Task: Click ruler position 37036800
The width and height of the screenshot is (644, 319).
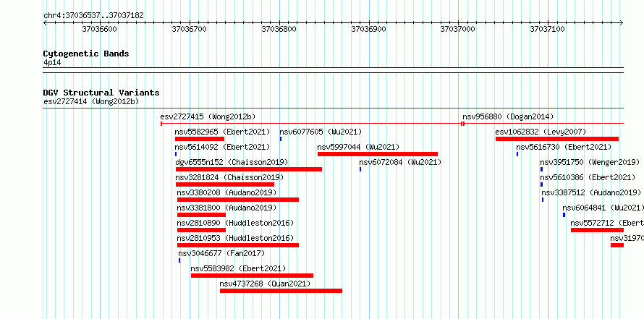Action: point(279,29)
